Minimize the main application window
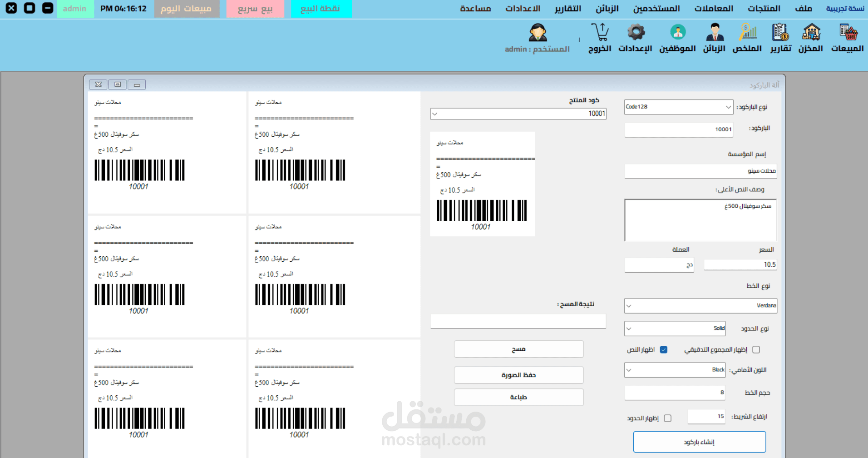This screenshot has width=868, height=458. tap(48, 8)
